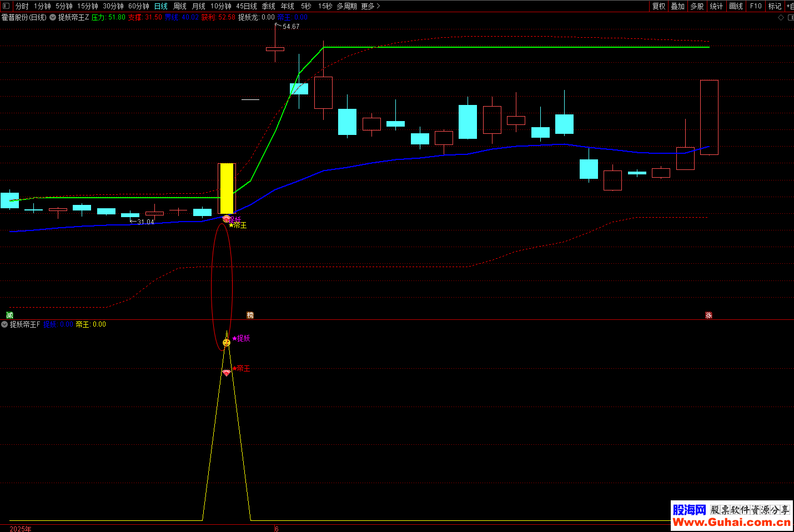Switch to the 周线 weekly tab
Image resolution: width=794 pixels, height=532 pixels.
point(179,6)
